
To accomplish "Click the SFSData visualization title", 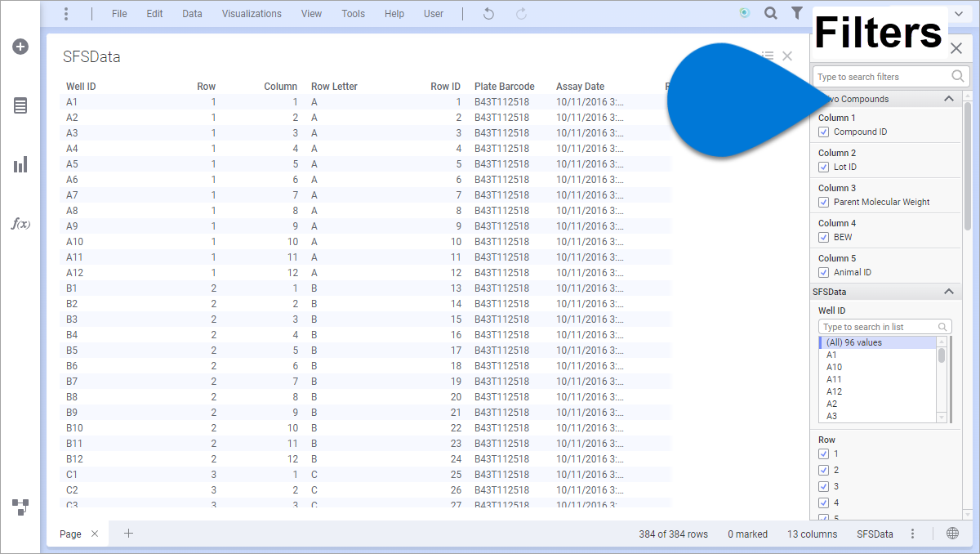I will (x=91, y=56).
